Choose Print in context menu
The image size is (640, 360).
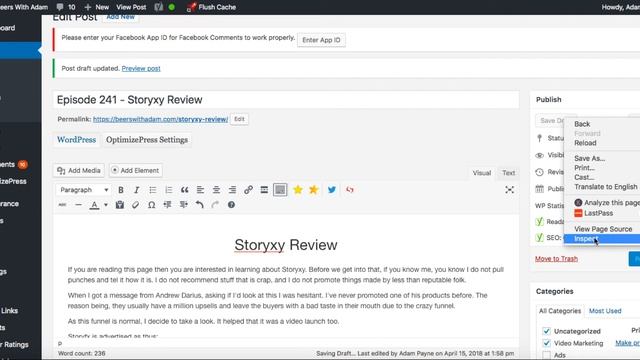coord(584,168)
